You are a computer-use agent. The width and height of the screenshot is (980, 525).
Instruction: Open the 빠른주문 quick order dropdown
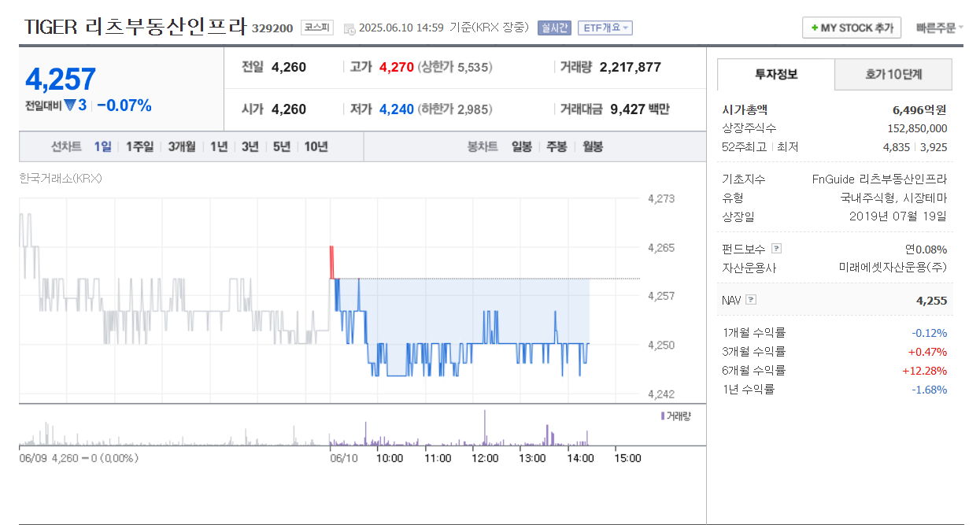939,26
